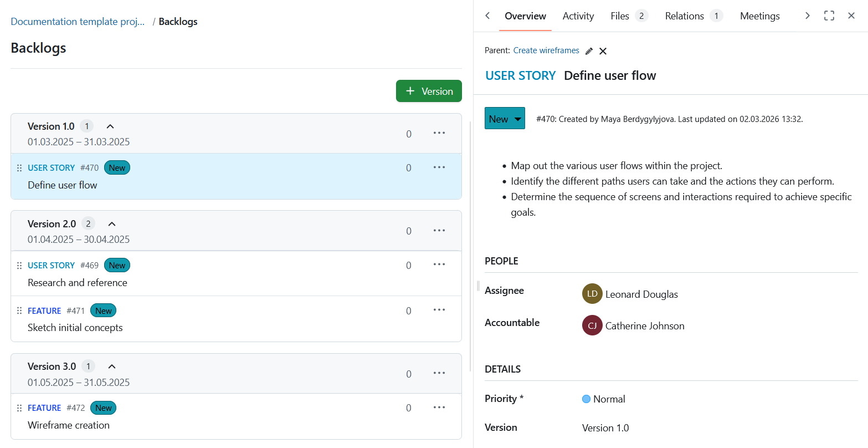This screenshot has height=448, width=868.
Task: Collapse the Version 2.0 section
Action: (x=111, y=223)
